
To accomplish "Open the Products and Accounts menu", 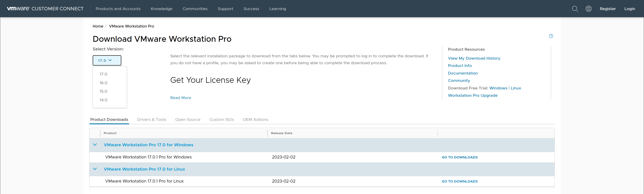I will [x=118, y=9].
